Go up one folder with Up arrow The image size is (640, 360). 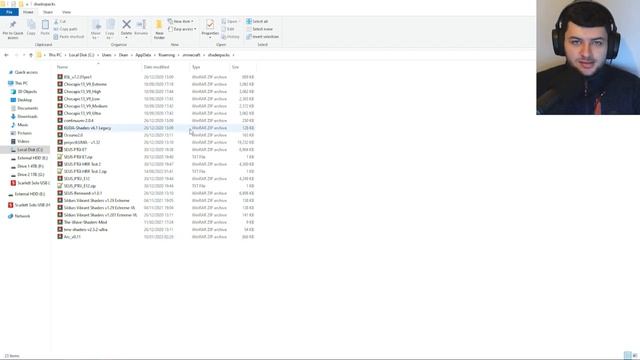pyautogui.click(x=31, y=55)
